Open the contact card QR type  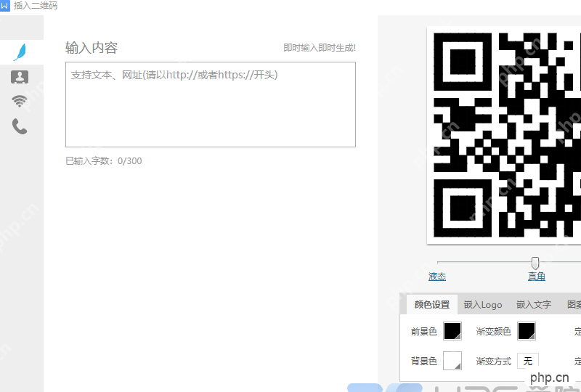pyautogui.click(x=20, y=77)
